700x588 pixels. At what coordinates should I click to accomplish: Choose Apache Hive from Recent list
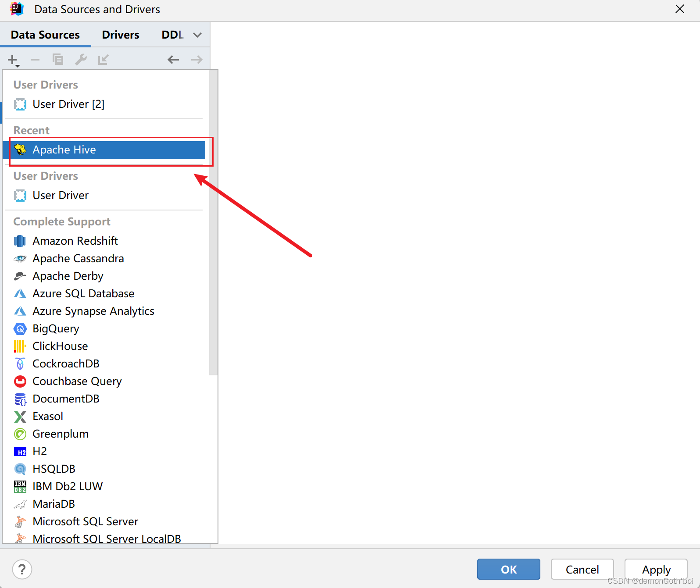104,150
